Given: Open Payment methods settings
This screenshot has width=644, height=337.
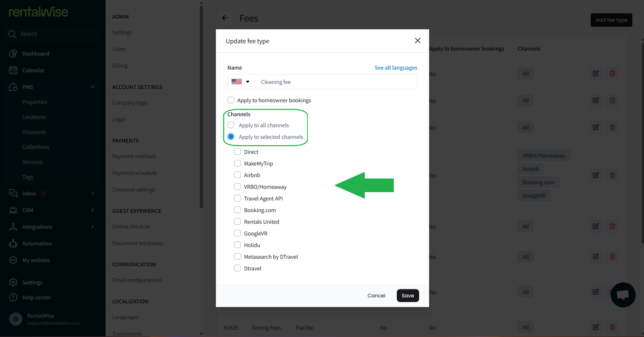Looking at the screenshot, I should point(134,156).
